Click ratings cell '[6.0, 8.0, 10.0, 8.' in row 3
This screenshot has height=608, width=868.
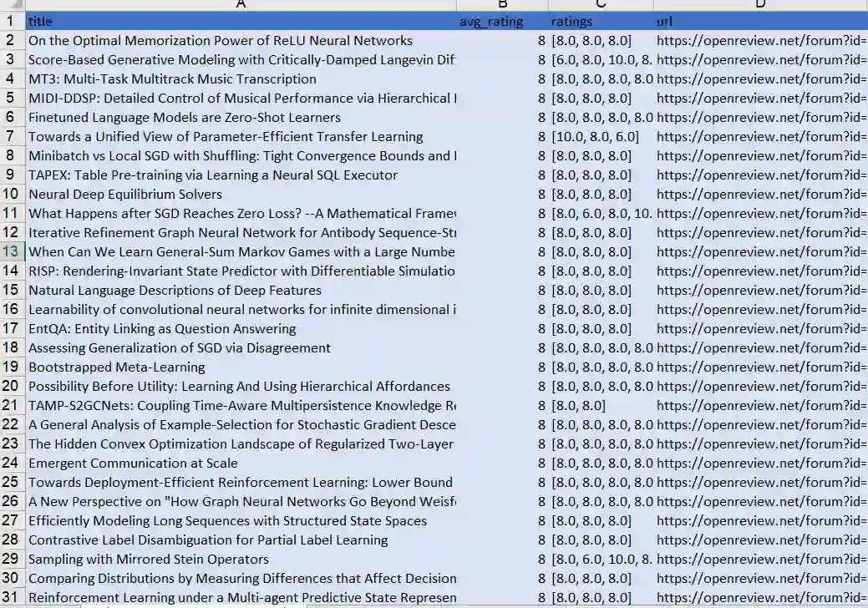tap(601, 60)
